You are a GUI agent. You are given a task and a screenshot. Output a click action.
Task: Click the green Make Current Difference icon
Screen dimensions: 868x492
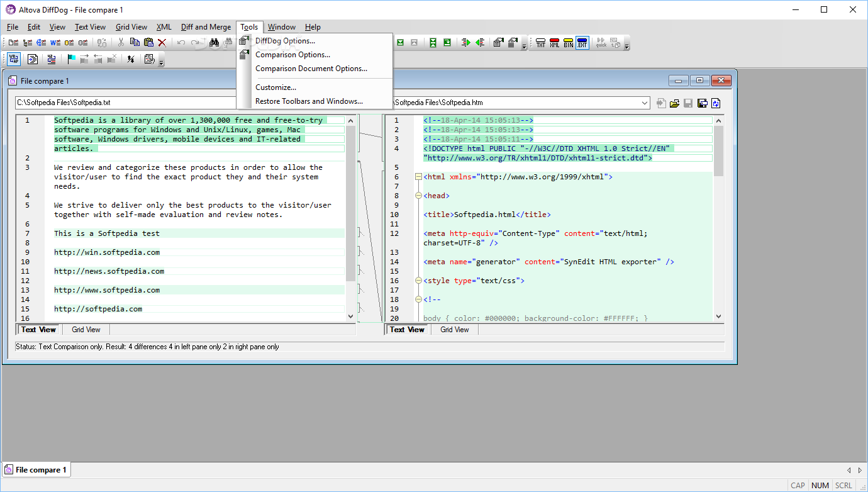(447, 43)
